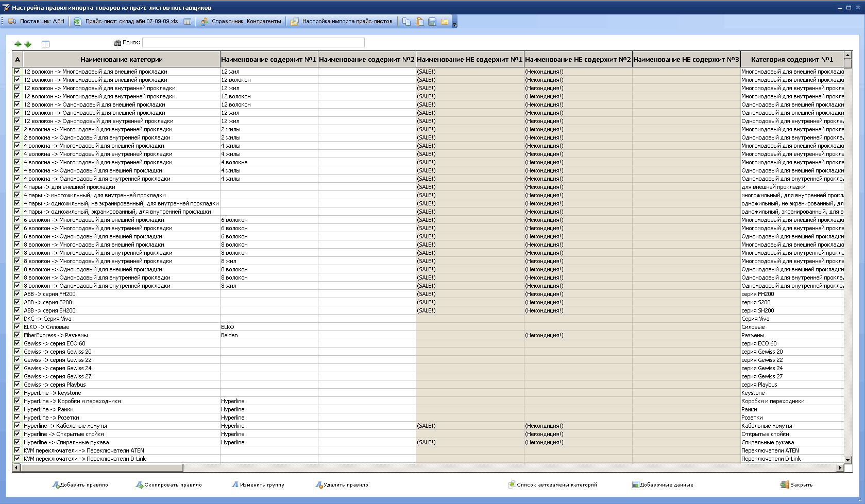Expand the toolbar overflow arrow
This screenshot has width=865, height=504.
(x=454, y=22)
